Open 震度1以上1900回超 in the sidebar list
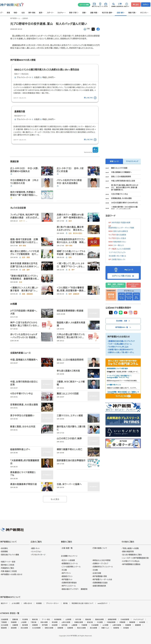Image resolution: width=151 pixels, height=644 pixels. [x=119, y=168]
